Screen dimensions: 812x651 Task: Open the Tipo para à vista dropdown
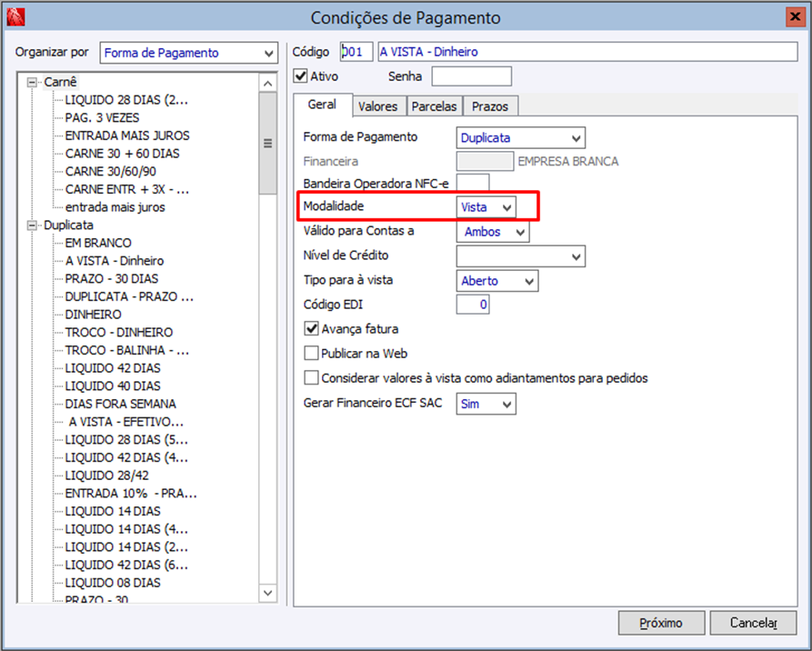(x=528, y=281)
